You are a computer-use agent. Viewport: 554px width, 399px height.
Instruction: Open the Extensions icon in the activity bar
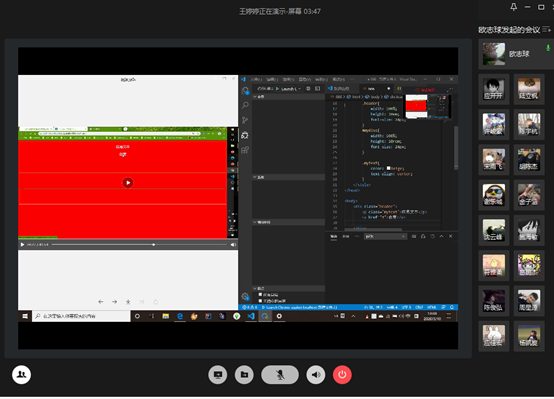[x=245, y=150]
